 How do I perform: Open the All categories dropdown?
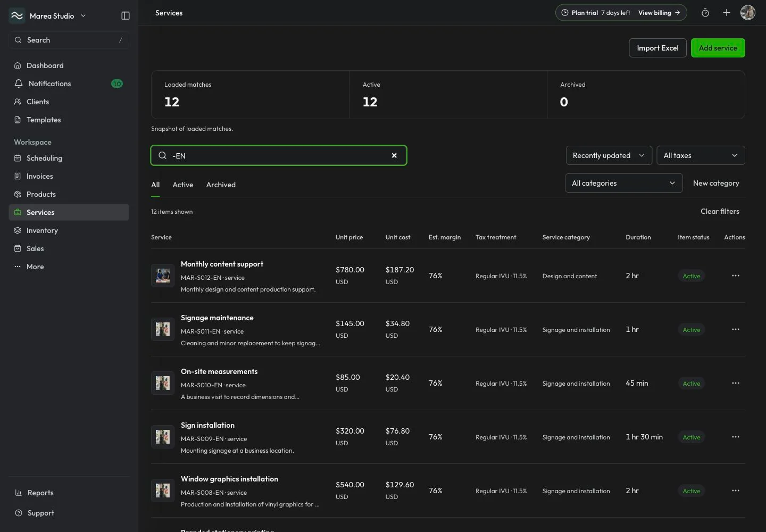(x=623, y=183)
